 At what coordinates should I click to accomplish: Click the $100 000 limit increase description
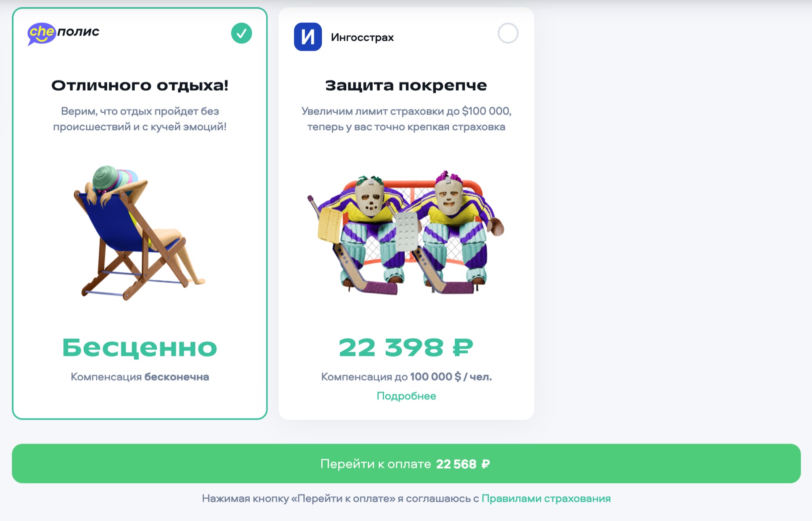pyautogui.click(x=406, y=119)
